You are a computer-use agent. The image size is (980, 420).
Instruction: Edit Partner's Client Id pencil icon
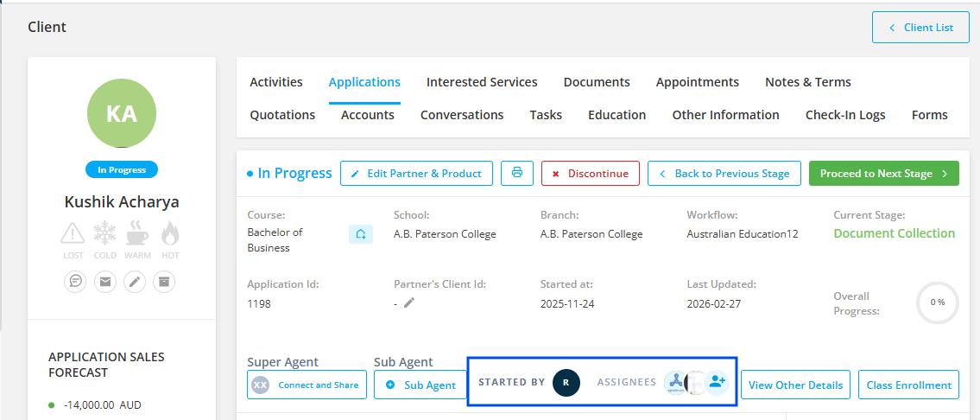(x=409, y=302)
